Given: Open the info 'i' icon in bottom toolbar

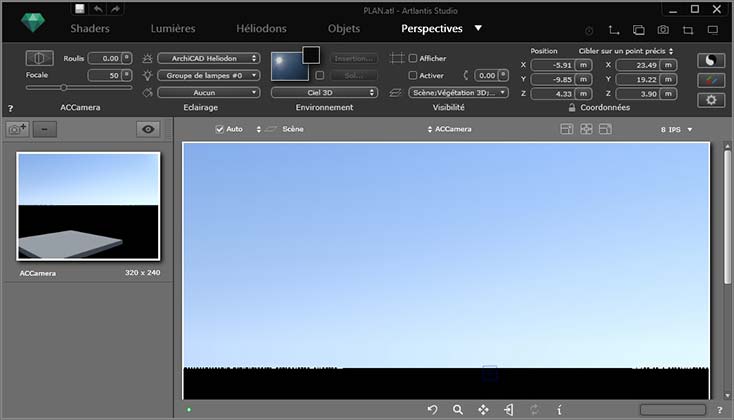Looking at the screenshot, I should pyautogui.click(x=559, y=410).
